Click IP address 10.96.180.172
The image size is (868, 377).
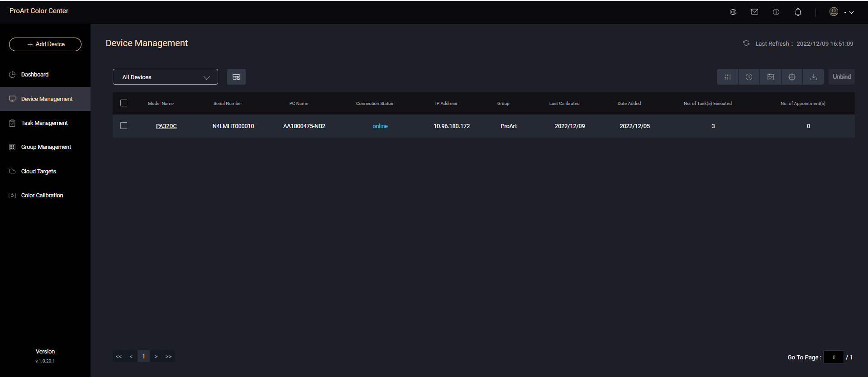452,126
